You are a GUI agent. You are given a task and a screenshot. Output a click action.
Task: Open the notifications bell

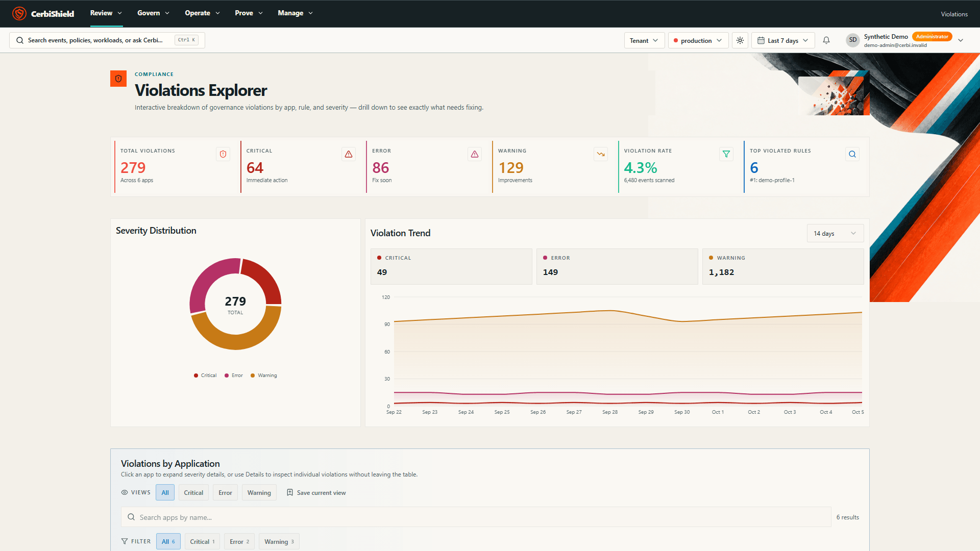tap(826, 40)
